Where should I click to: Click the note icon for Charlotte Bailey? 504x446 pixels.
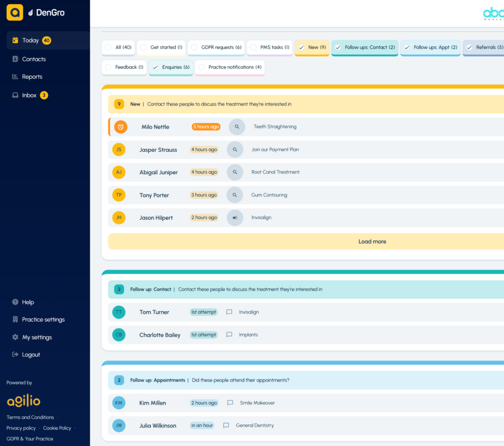(229, 335)
